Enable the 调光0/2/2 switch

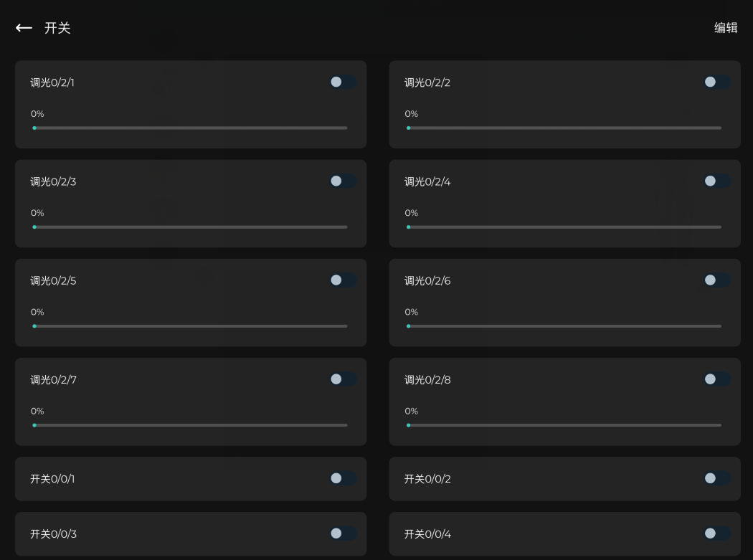click(716, 82)
